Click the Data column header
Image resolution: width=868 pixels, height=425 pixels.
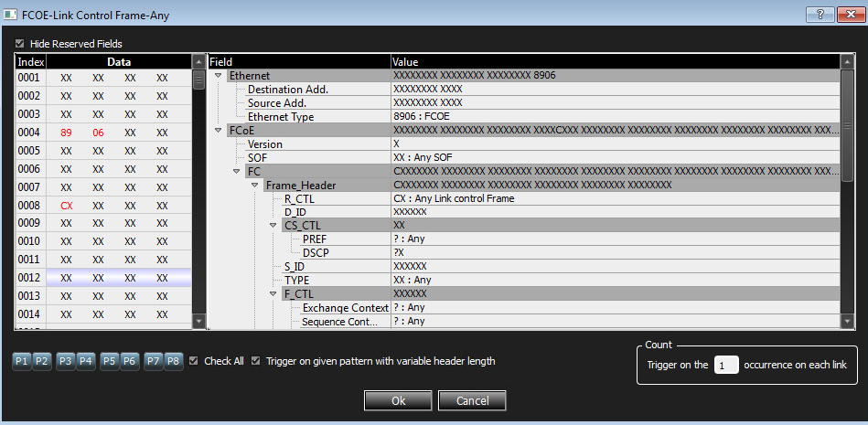[x=119, y=62]
